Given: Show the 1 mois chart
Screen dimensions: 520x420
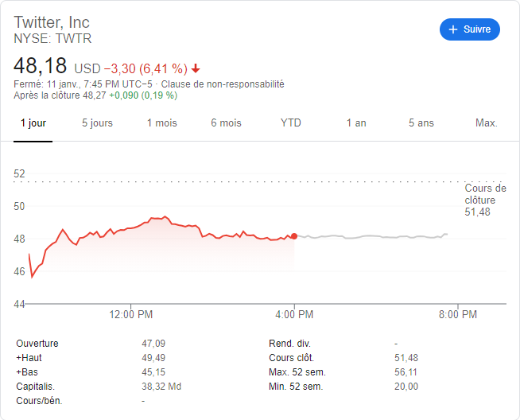Looking at the screenshot, I should (161, 123).
